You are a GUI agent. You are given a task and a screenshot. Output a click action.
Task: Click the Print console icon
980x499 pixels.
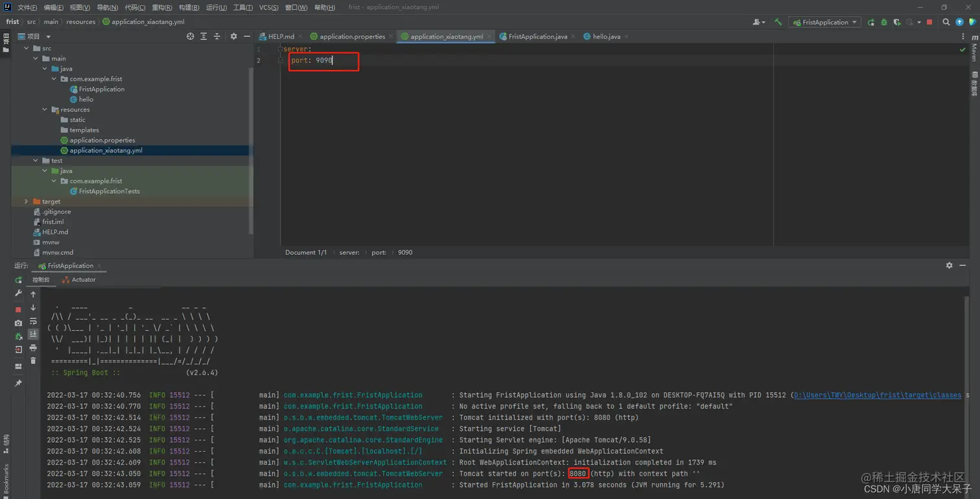(33, 348)
